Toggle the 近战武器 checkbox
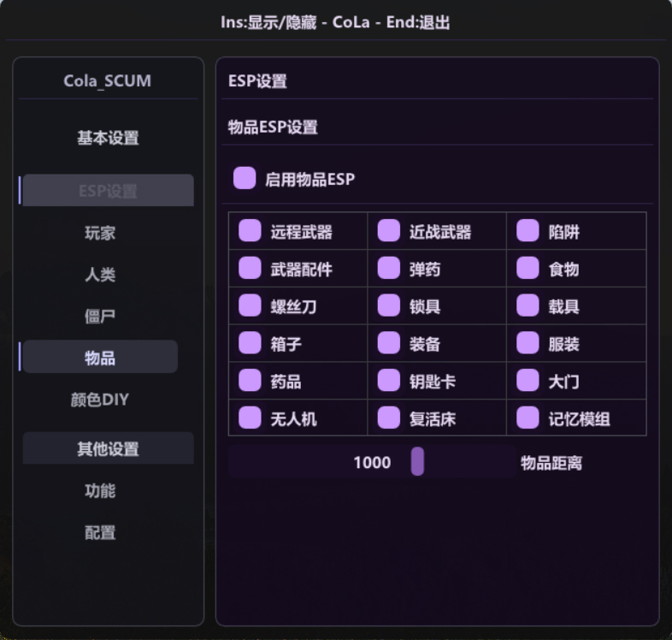This screenshot has height=640, width=672. (389, 231)
